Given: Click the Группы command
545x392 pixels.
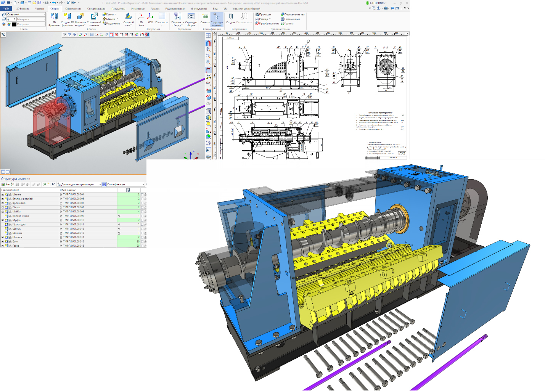Looking at the screenshot, I should click(287, 23).
